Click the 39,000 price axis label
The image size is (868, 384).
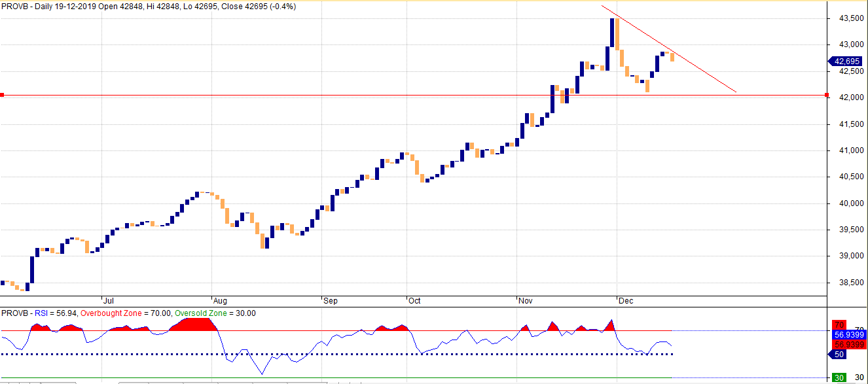click(x=851, y=256)
